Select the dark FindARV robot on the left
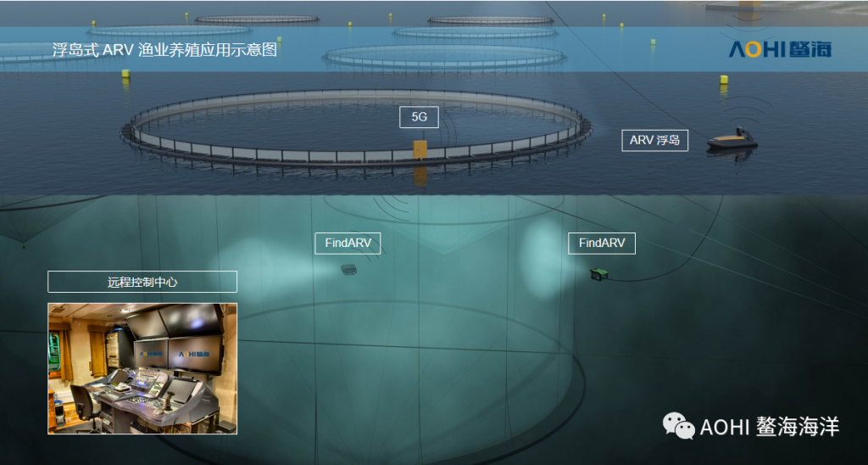 point(349,269)
